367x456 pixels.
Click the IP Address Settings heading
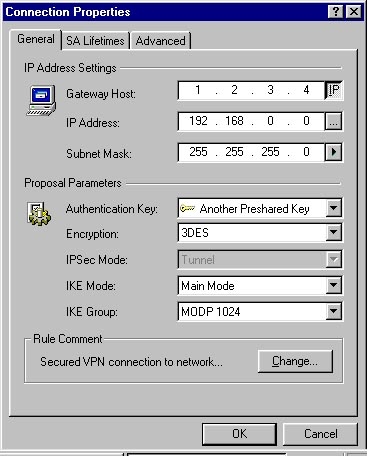[70, 68]
